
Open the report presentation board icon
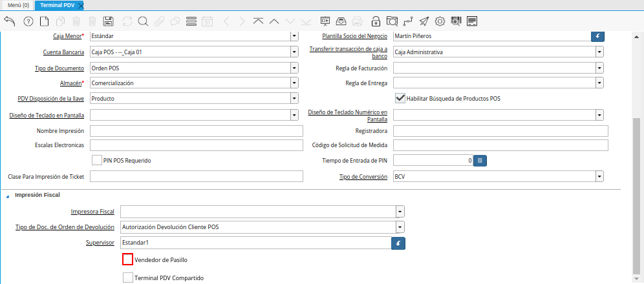click(x=325, y=21)
